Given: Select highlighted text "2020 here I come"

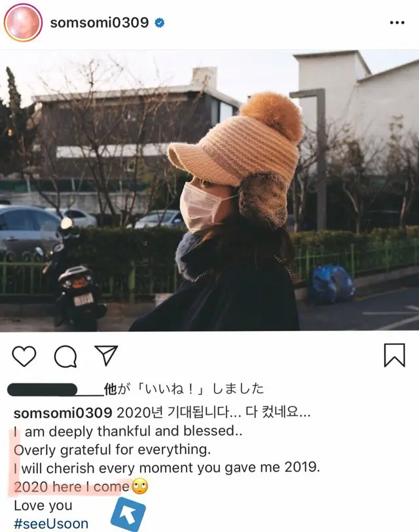Looking at the screenshot, I should click(71, 487).
